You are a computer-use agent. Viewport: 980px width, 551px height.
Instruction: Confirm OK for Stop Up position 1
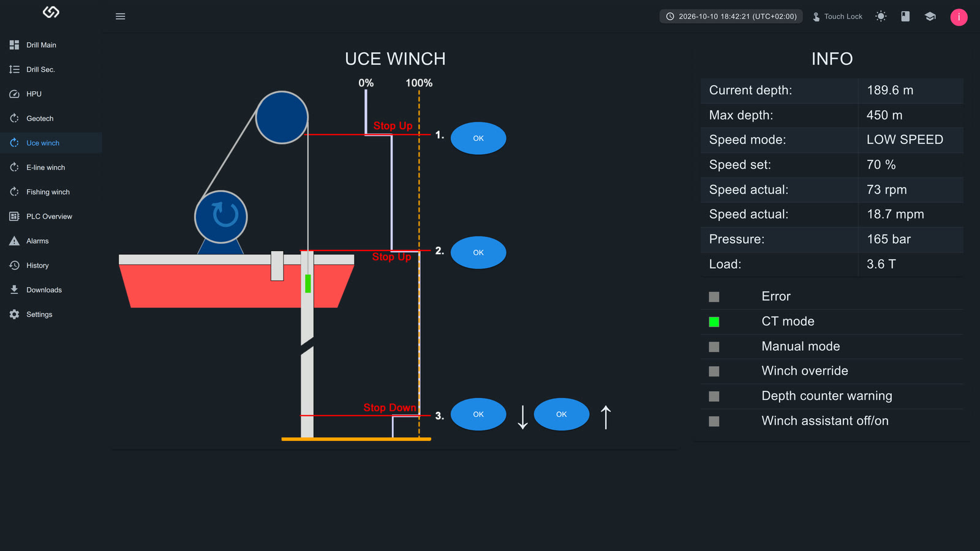point(478,138)
